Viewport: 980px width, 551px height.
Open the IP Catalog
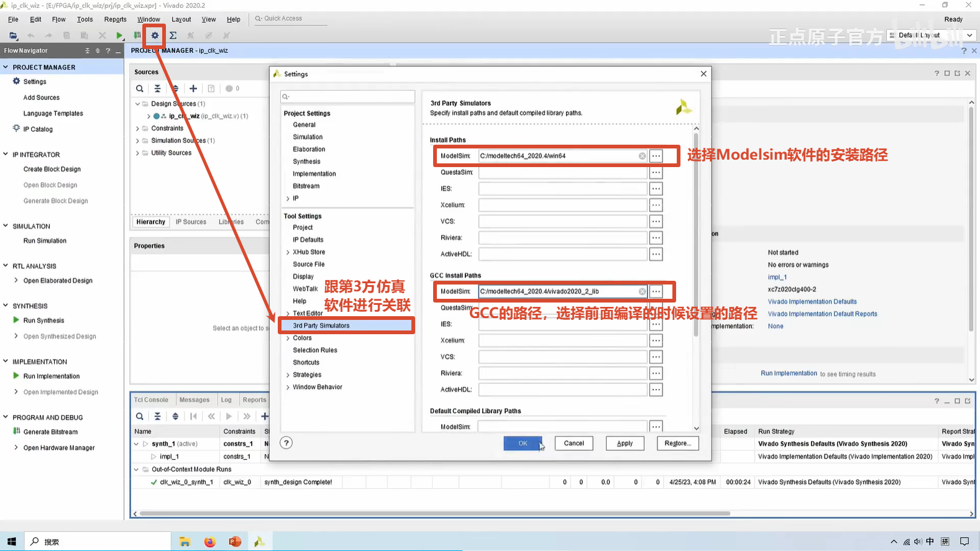38,129
